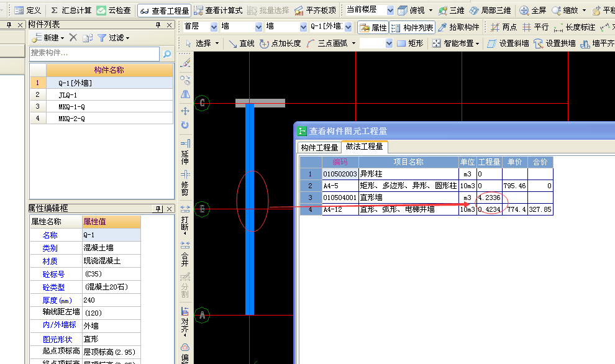Select the 直线 line drawing tool
The height and width of the screenshot is (364, 615).
pyautogui.click(x=241, y=43)
